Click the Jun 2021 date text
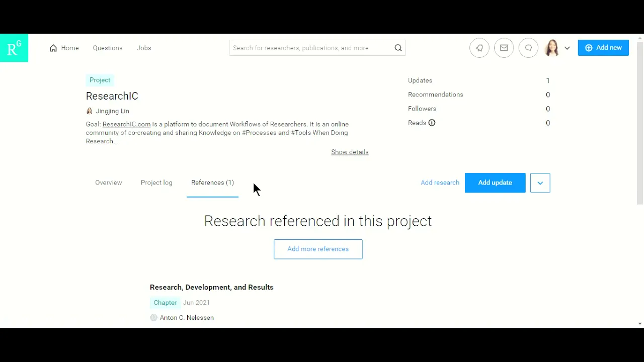 [196, 303]
